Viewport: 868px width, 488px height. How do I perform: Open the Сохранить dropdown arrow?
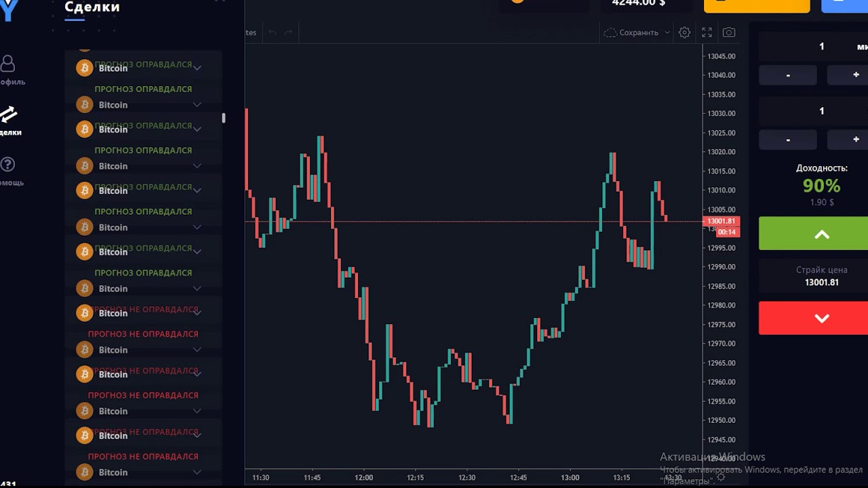coord(667,33)
